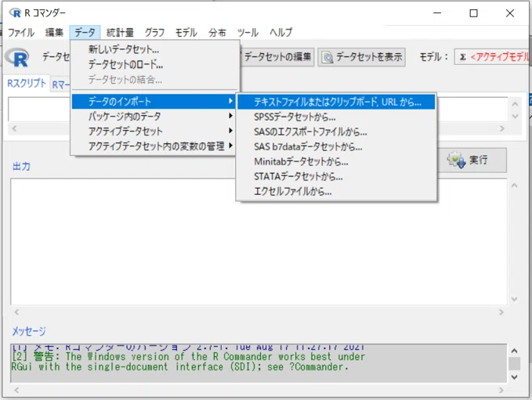Expand アクティブデータセット内の変数の管理 submenu

pos(154,146)
